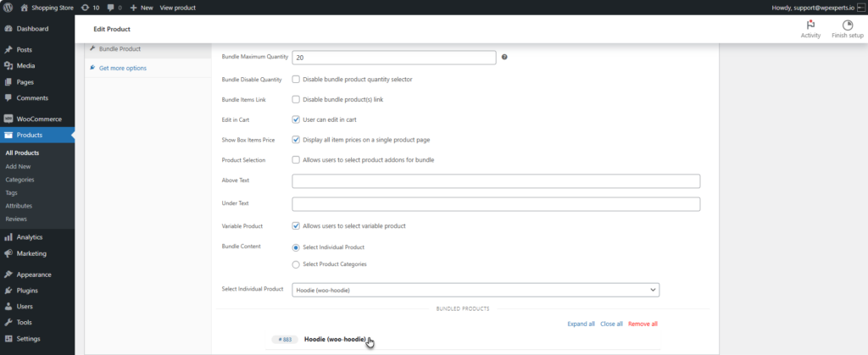Click the updates icon showing 10

click(x=84, y=8)
